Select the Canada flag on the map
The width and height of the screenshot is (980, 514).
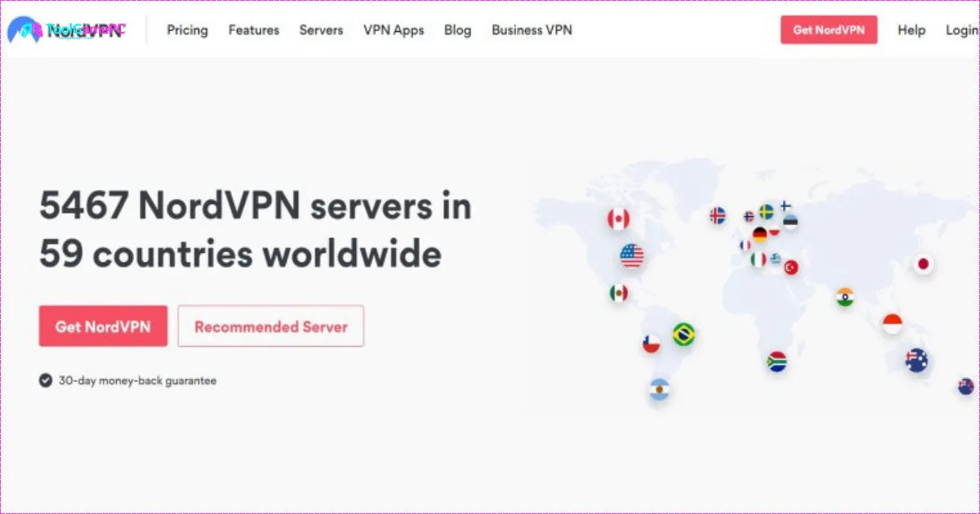coord(621,219)
